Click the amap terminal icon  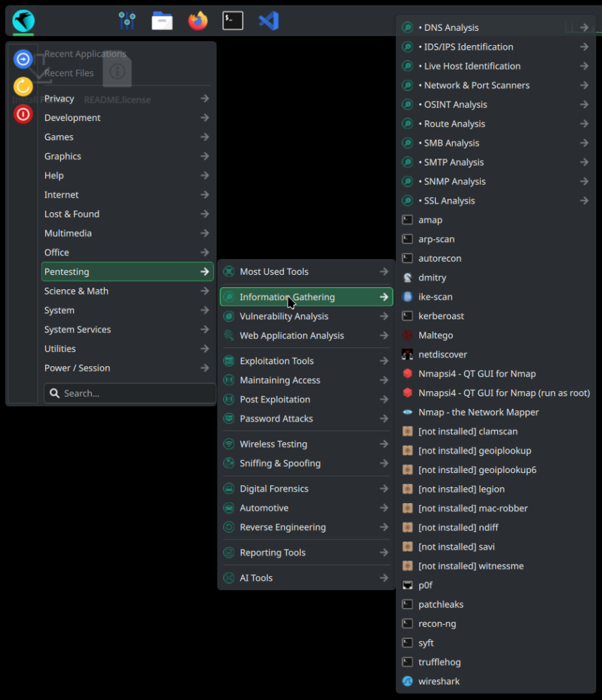coord(407,219)
